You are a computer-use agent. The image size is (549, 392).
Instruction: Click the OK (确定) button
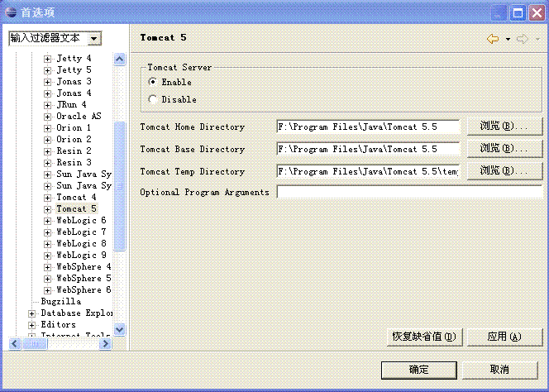tap(418, 370)
